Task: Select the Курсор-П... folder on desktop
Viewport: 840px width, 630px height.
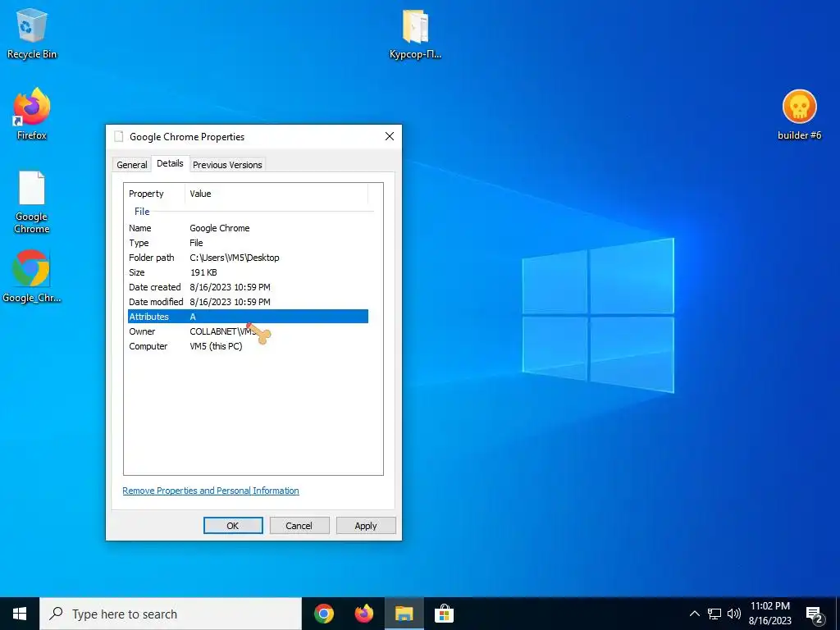Action: click(x=415, y=34)
